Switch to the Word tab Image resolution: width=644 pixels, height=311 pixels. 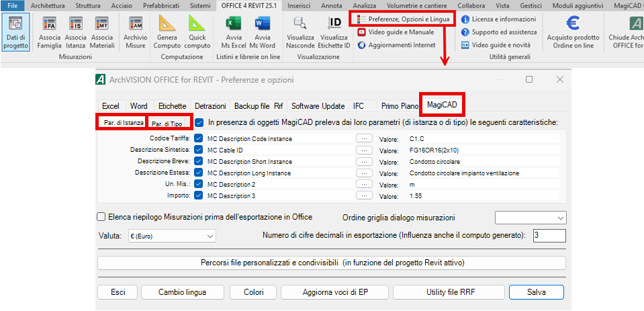coord(139,106)
